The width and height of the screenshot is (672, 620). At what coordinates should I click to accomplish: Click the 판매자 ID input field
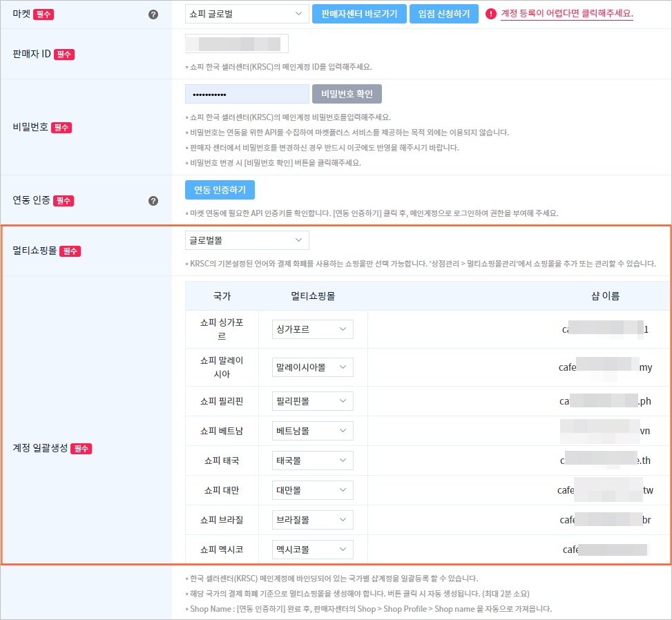(237, 43)
